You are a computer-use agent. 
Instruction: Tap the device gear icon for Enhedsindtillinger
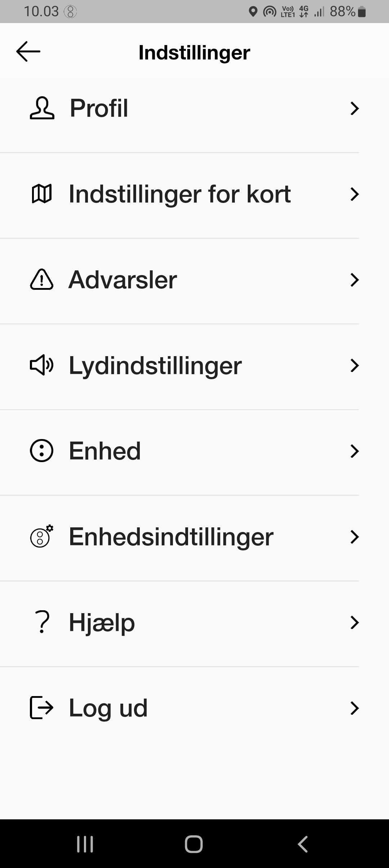(42, 537)
